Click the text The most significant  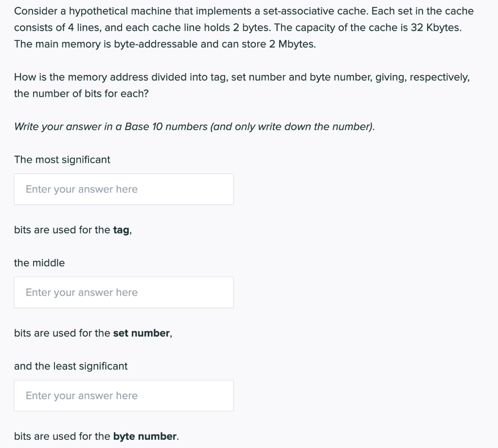62,159
